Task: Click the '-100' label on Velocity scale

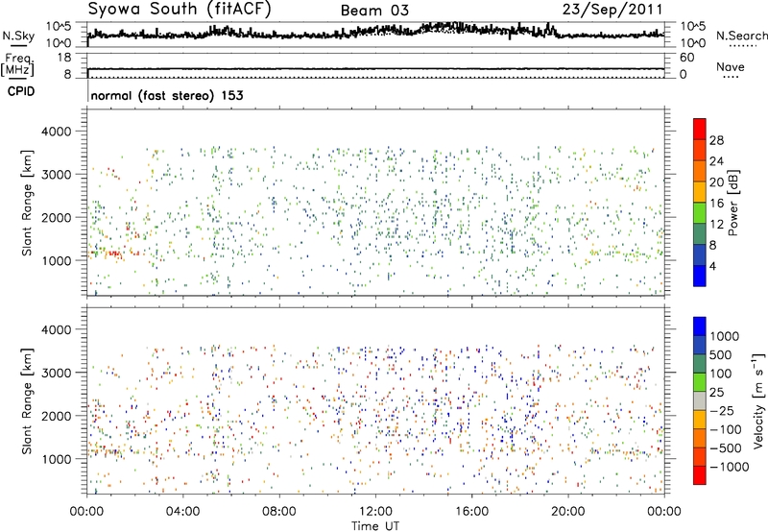Action: tap(726, 429)
